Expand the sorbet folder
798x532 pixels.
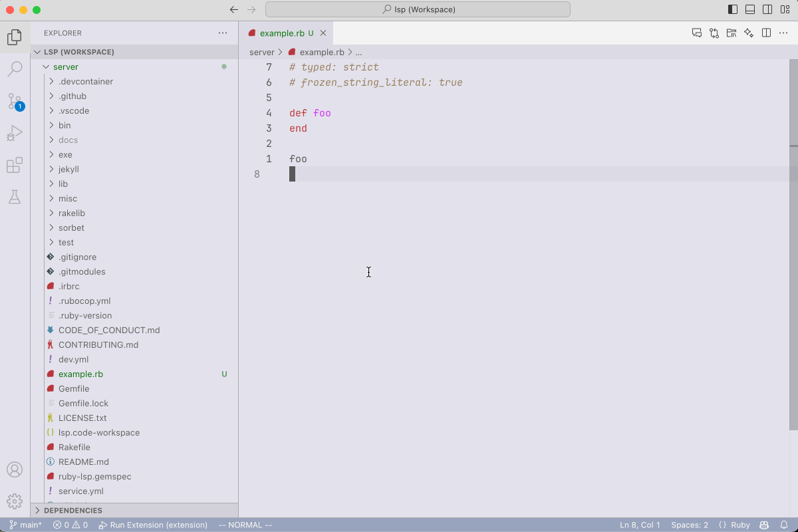(x=134, y=227)
